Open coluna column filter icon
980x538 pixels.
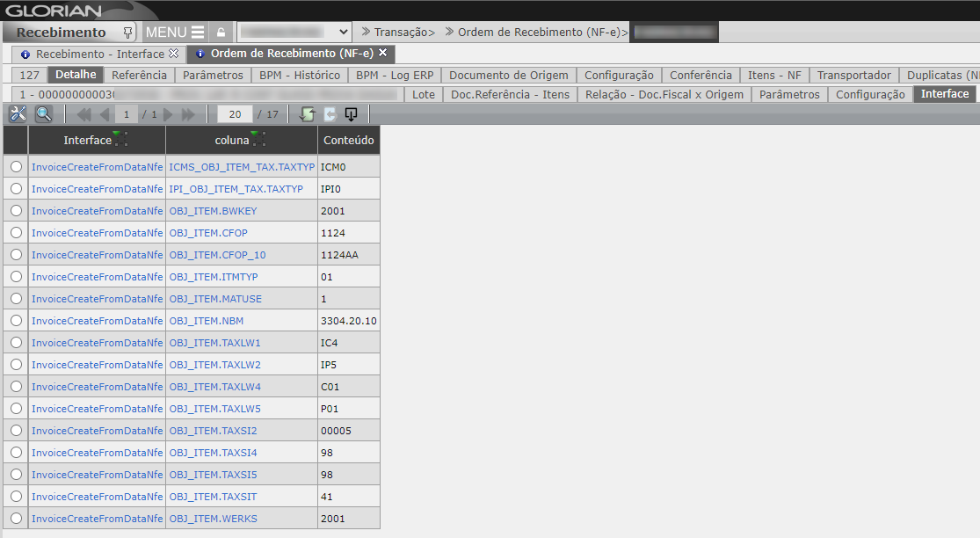(x=258, y=139)
